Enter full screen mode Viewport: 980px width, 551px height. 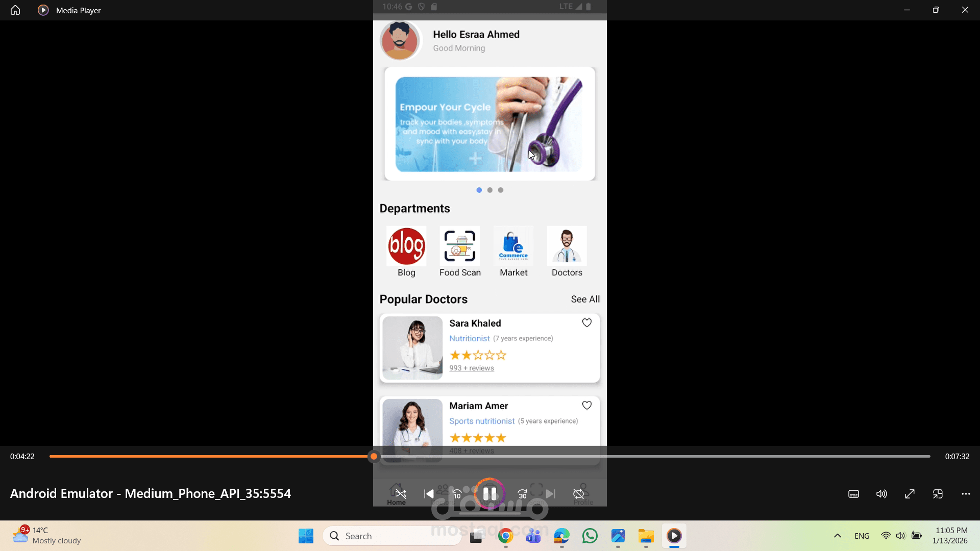pos(910,494)
